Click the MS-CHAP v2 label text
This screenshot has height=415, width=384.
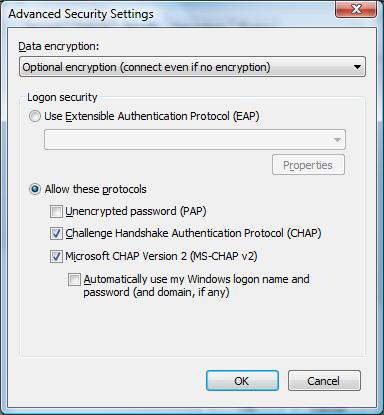161,256
